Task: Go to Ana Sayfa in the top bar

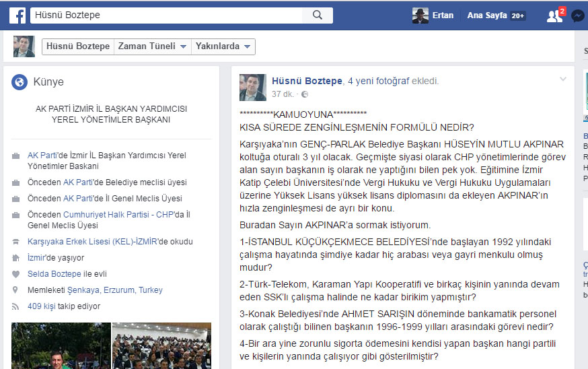Action: click(x=487, y=15)
